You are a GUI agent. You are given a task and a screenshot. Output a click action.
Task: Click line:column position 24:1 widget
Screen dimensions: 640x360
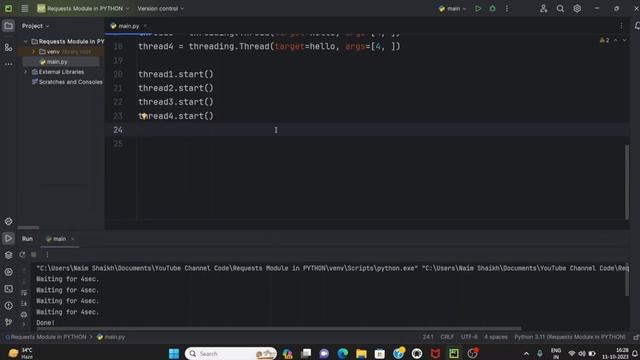click(428, 337)
